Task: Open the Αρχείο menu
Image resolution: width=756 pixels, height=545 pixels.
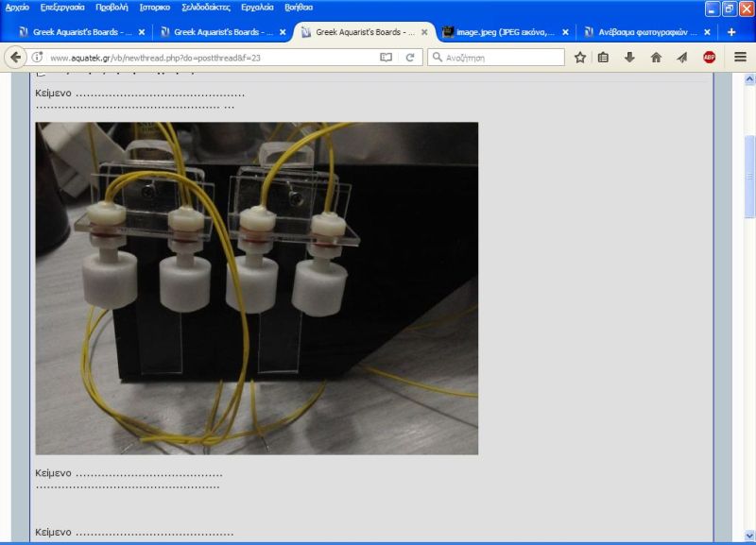Action: click(x=18, y=8)
